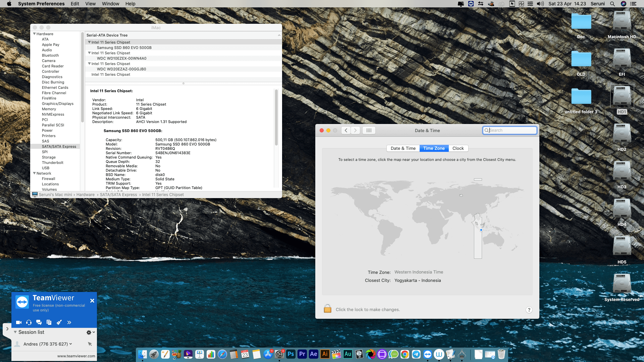Go back in System Preferences
Image resolution: width=644 pixels, height=362 pixels.
(346, 130)
